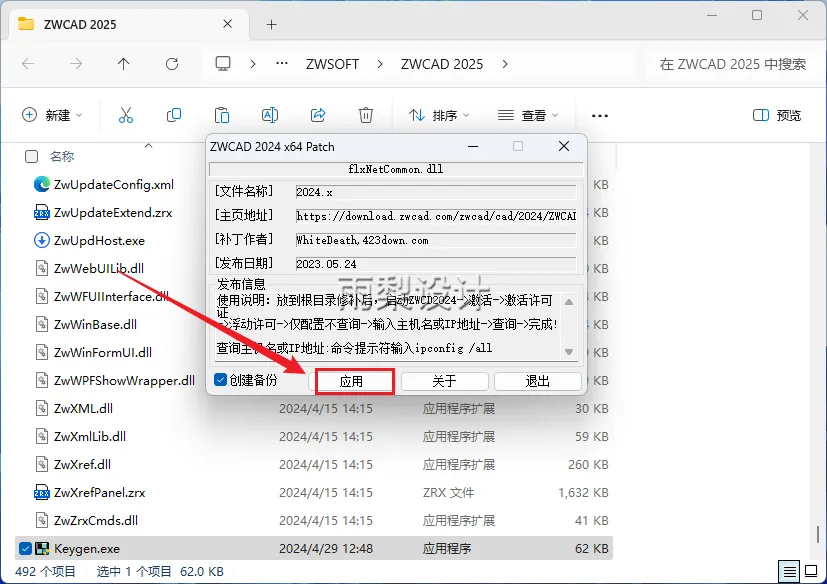
Task: Click the Keygen.exe file icon
Action: pos(42,549)
